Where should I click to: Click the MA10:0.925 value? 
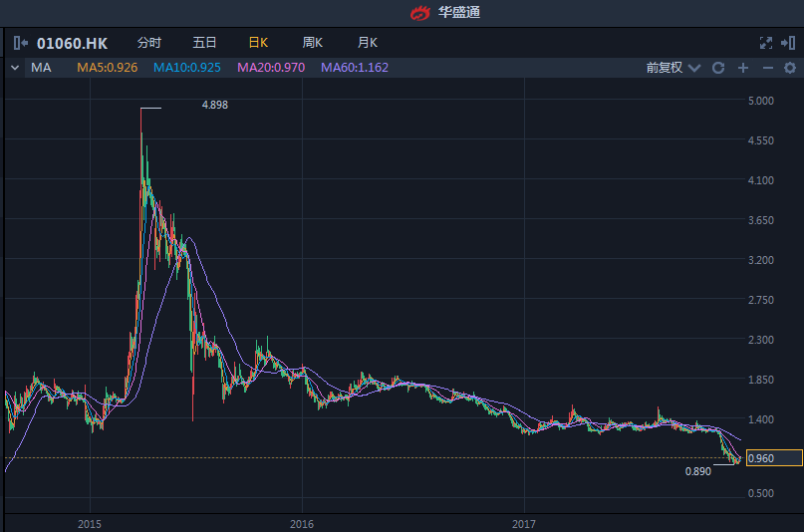coord(187,68)
